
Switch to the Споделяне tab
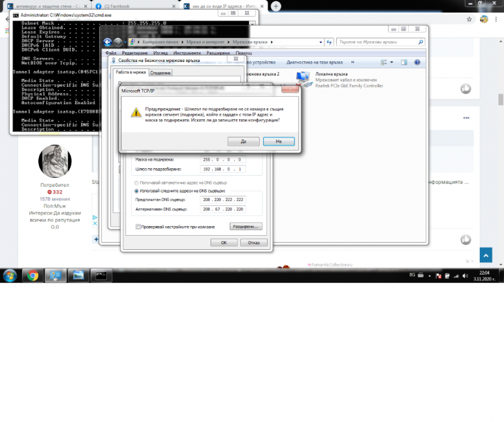[160, 73]
